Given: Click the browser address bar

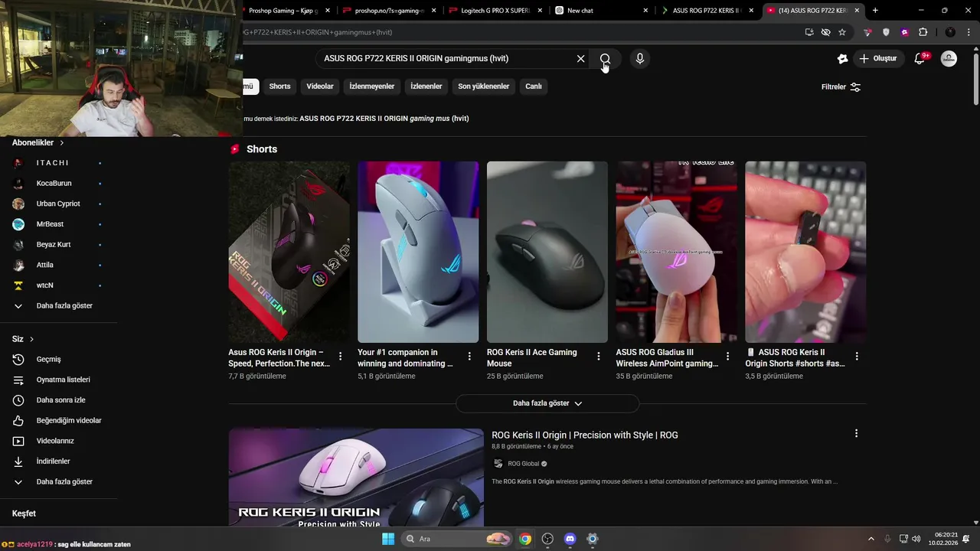Looking at the screenshot, I should pyautogui.click(x=521, y=32).
